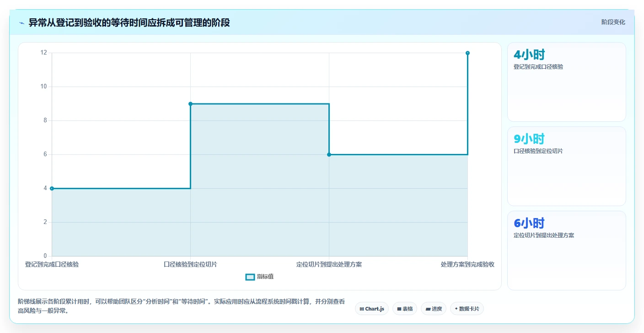The width and height of the screenshot is (644, 333).
Task: Select the 进度 tag chip
Action: coord(434,309)
